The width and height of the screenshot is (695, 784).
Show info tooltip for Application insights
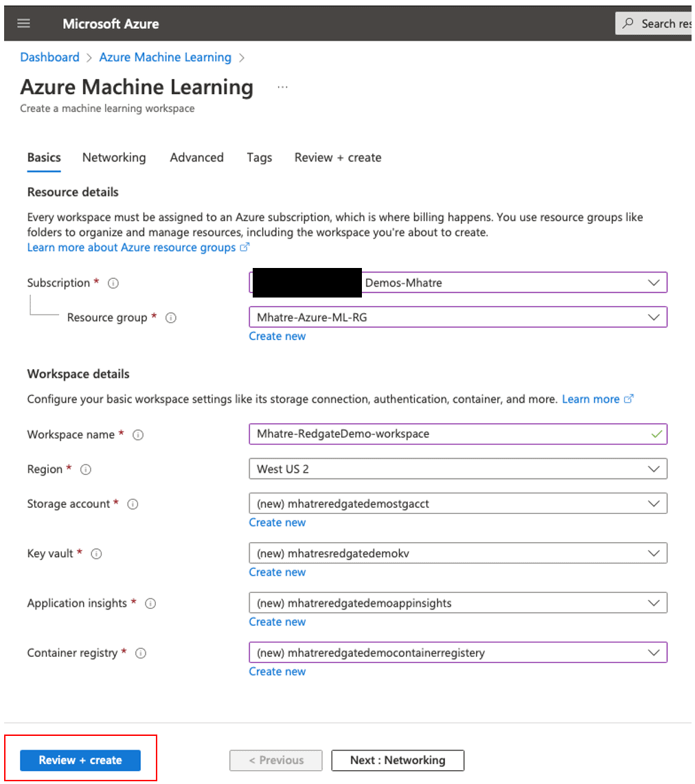(x=150, y=603)
